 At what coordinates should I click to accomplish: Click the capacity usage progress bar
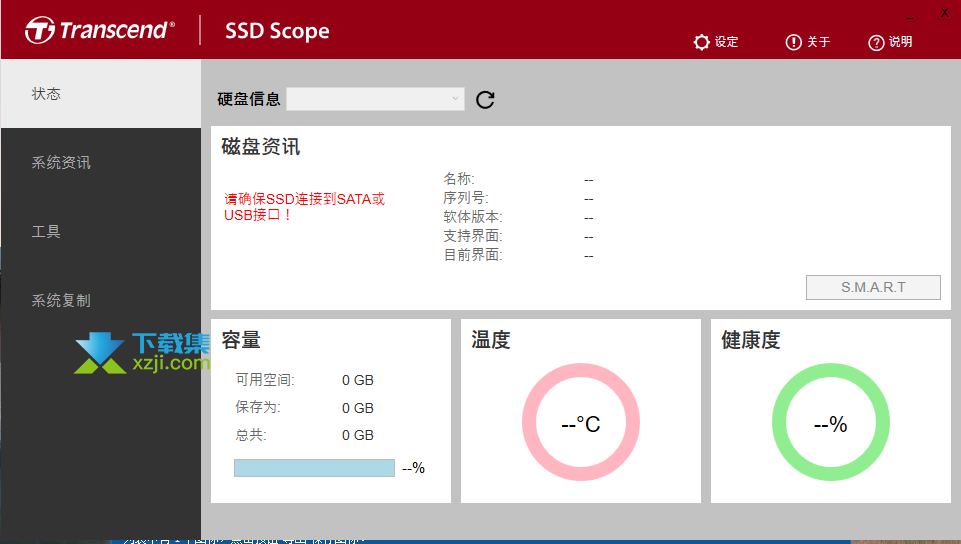pos(314,468)
